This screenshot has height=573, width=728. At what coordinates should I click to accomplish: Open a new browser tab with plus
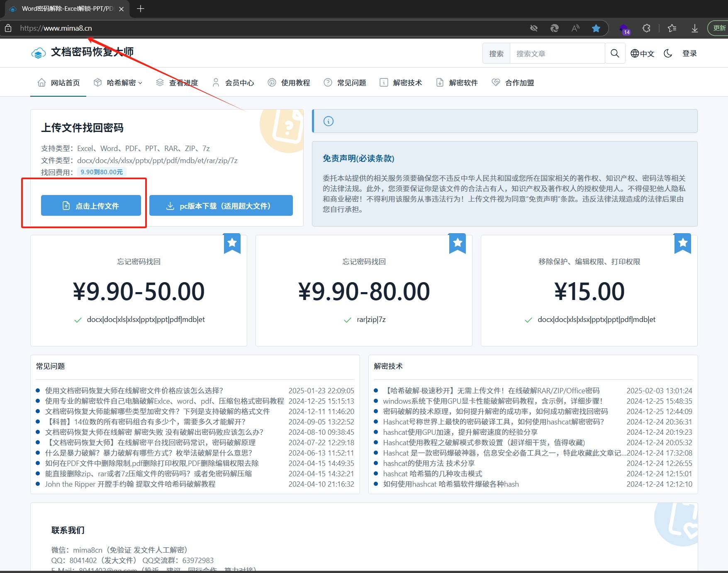(141, 9)
